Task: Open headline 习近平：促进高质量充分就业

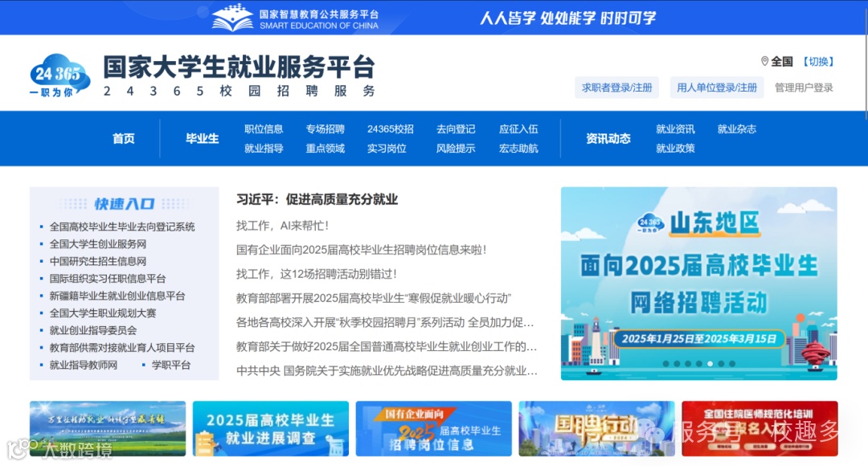Action: click(x=317, y=199)
